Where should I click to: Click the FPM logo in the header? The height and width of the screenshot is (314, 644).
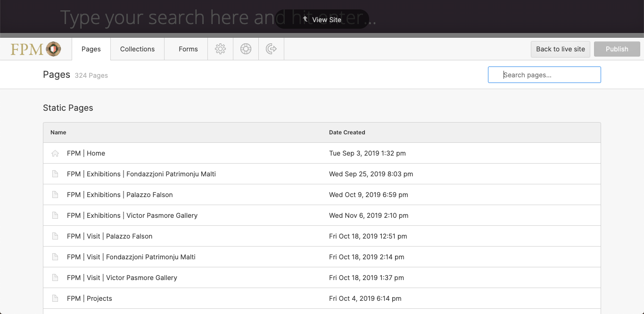[36, 49]
